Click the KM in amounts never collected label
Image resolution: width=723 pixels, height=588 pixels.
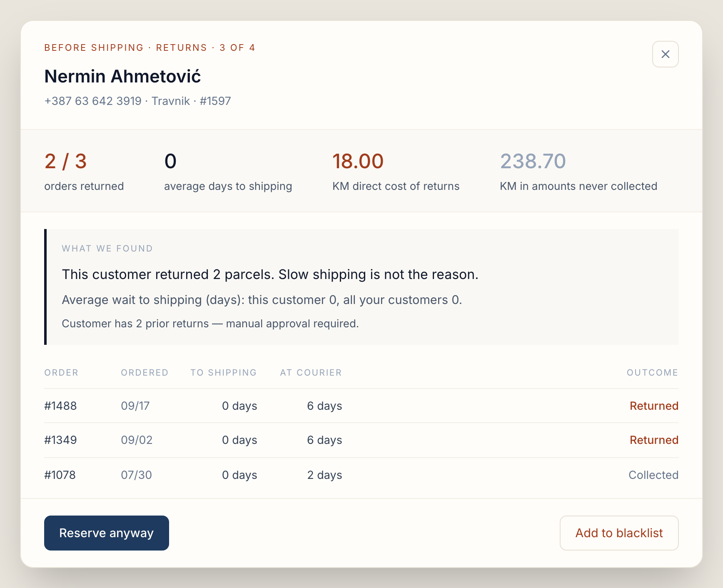coord(578,186)
